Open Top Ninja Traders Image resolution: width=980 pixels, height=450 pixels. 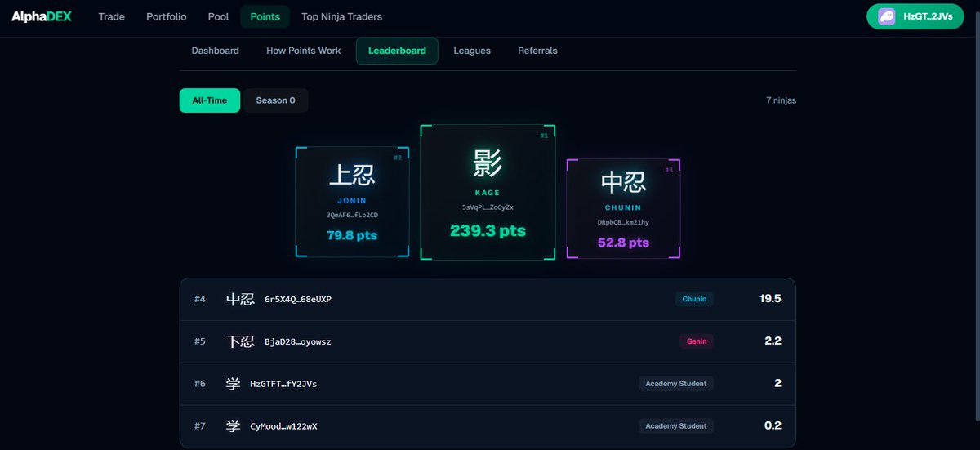click(x=341, y=16)
